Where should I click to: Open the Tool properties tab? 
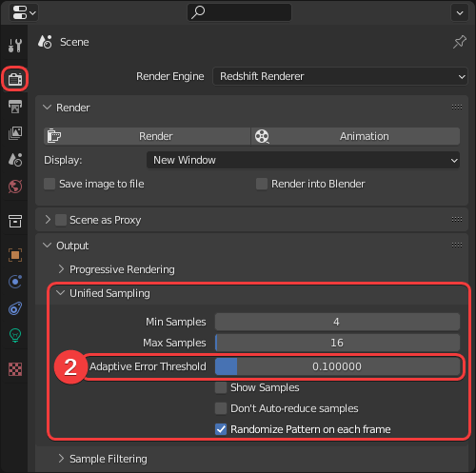[15, 46]
